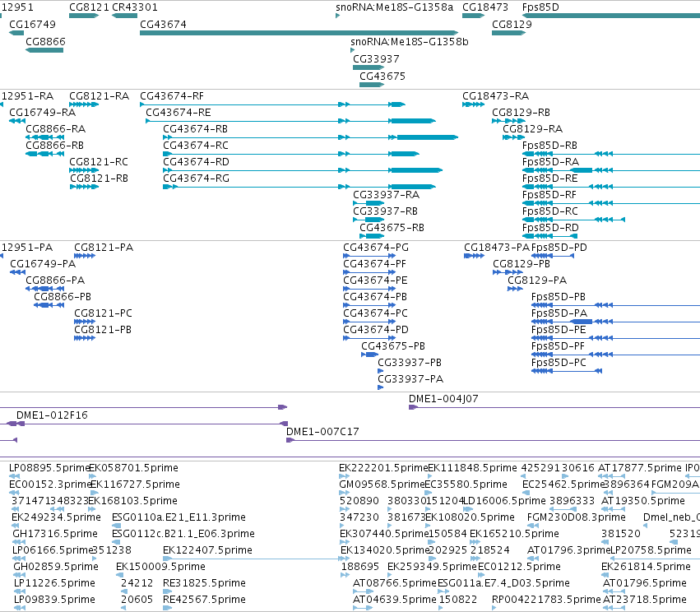Select the CG33937-PA protein label

[x=410, y=379]
